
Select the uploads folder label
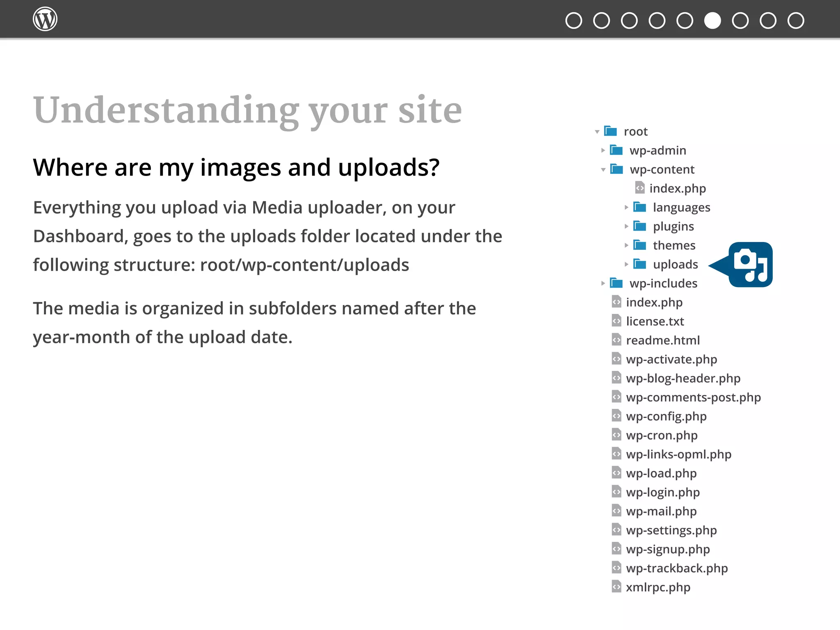tap(676, 265)
